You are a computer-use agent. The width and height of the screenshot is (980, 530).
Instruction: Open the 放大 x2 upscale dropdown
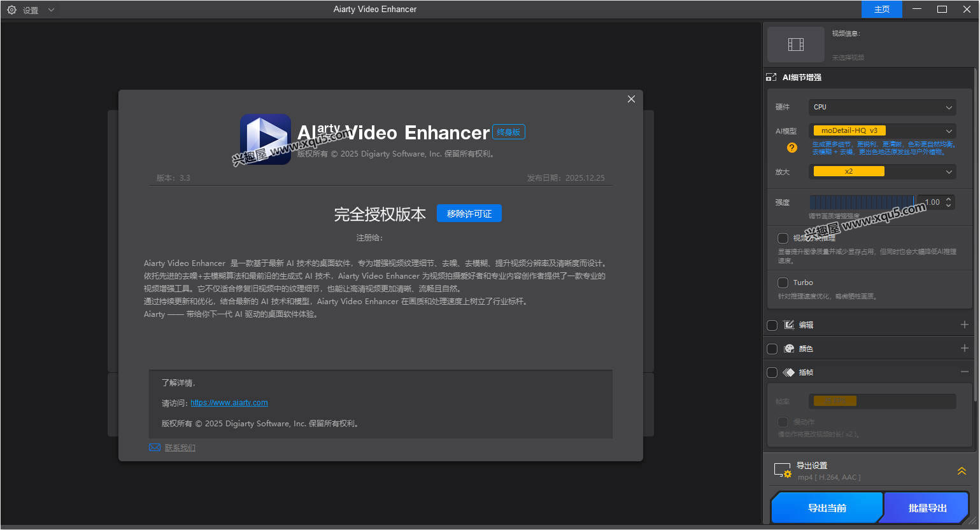coord(883,171)
